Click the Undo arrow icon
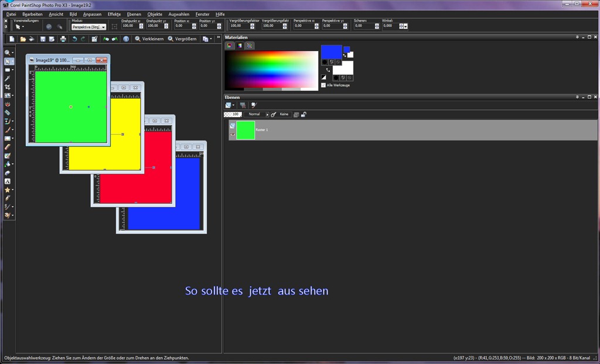Image resolution: width=600 pixels, height=364 pixels. tap(74, 39)
